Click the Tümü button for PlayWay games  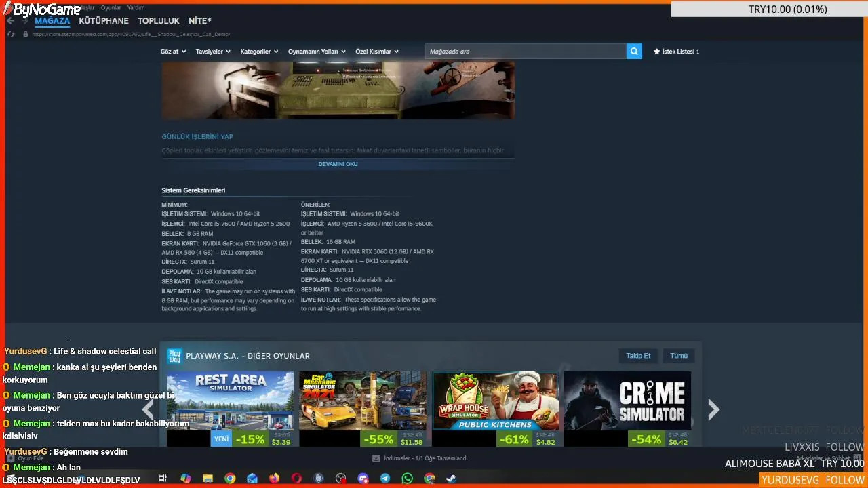679,356
